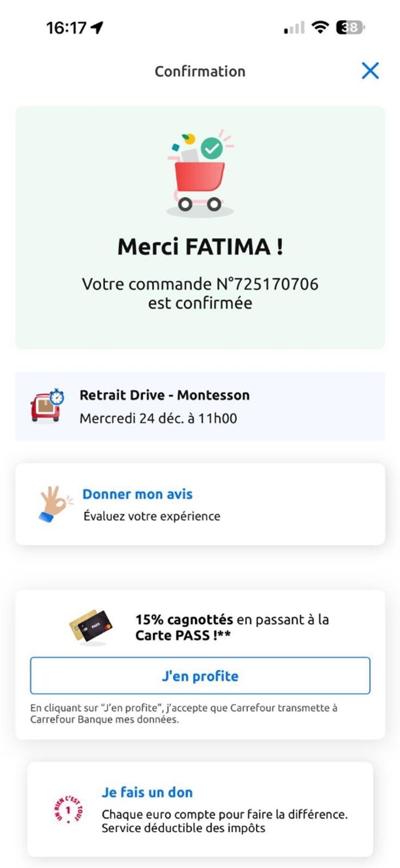400x868 pixels.
Task: Tap 'Évaluez votre expérience' subtitle
Action: [151, 516]
